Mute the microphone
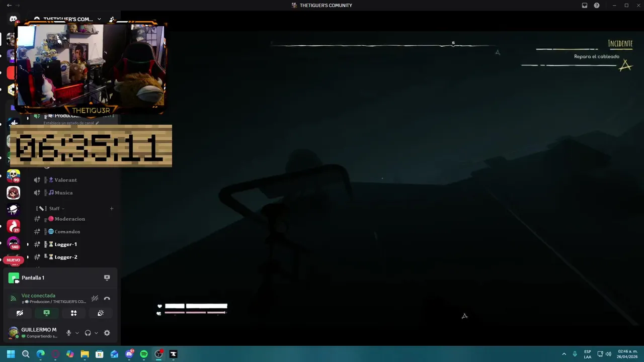The image size is (644, 362). pos(69,333)
